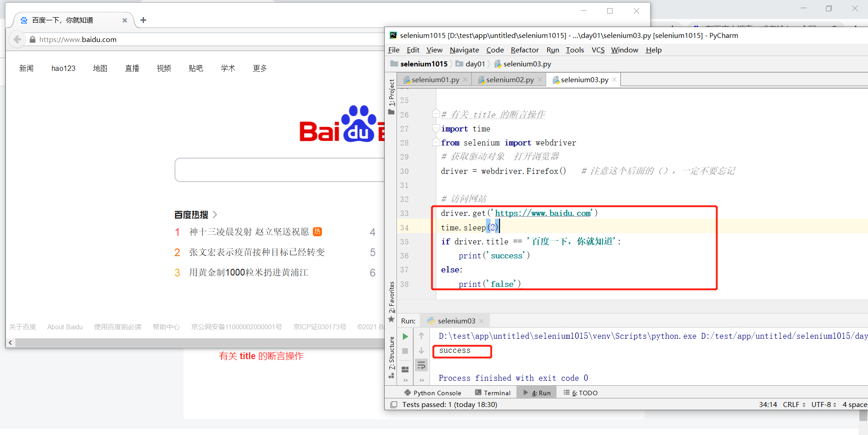This screenshot has width=868, height=435.
Task: Open the Window menu
Action: click(x=625, y=50)
